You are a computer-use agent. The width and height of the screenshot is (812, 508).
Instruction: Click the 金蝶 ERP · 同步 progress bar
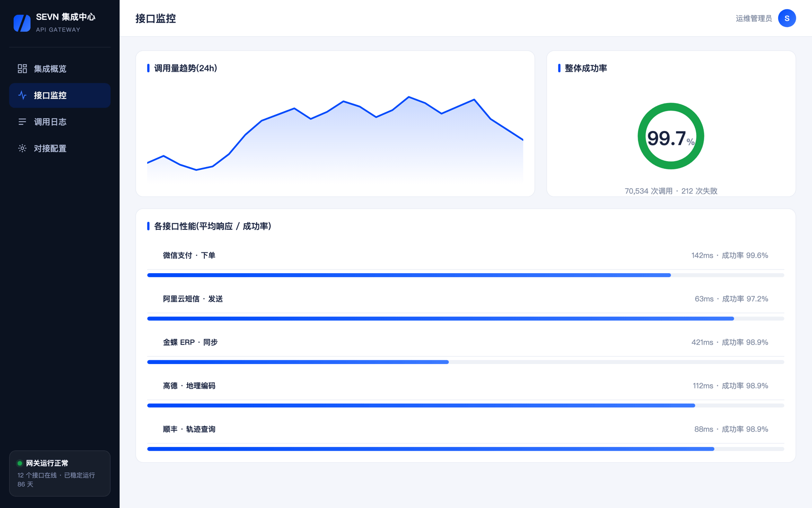click(x=466, y=362)
